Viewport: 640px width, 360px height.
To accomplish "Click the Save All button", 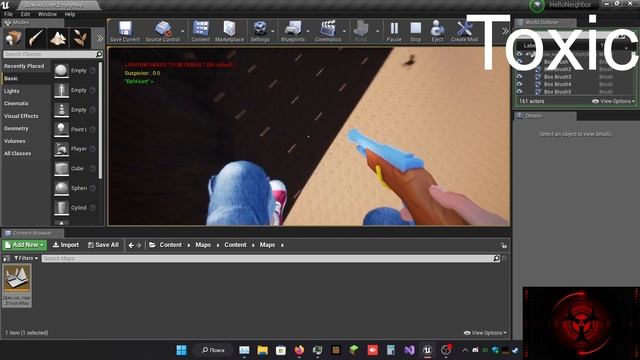I will [x=103, y=245].
